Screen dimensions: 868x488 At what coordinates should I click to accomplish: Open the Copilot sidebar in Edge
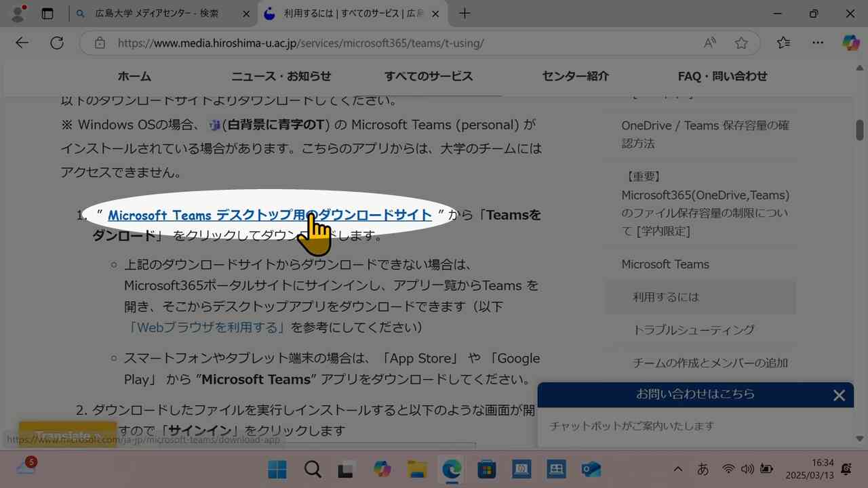[850, 43]
